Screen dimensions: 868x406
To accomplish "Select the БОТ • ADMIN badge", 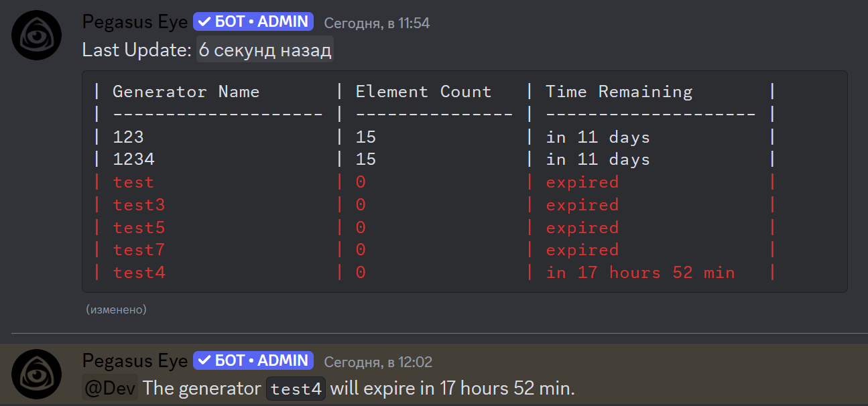I will pyautogui.click(x=253, y=21).
